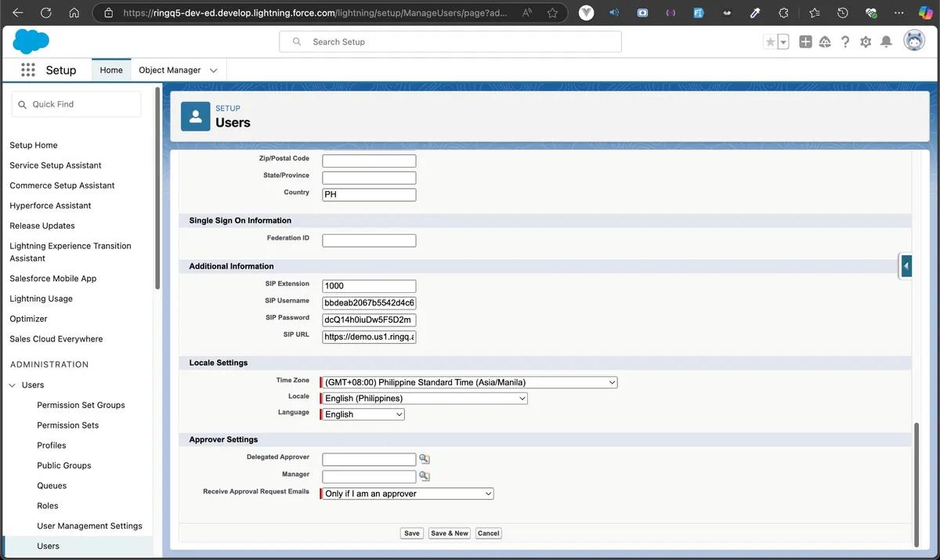Open browser essentials heart icon
Viewport: 940px width, 560px height.
click(x=870, y=13)
